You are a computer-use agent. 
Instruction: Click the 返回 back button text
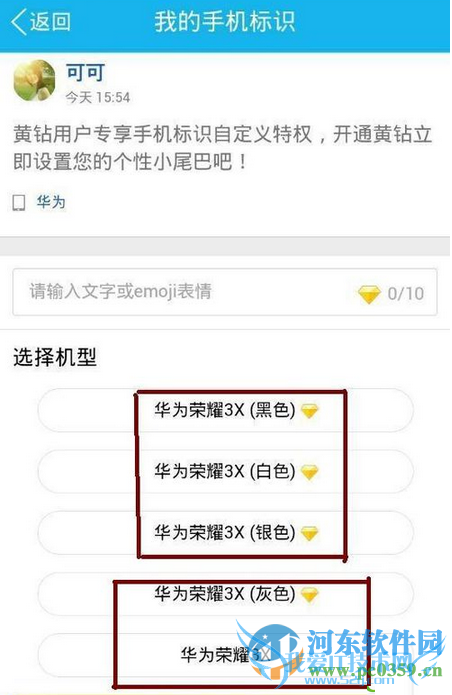(x=50, y=22)
